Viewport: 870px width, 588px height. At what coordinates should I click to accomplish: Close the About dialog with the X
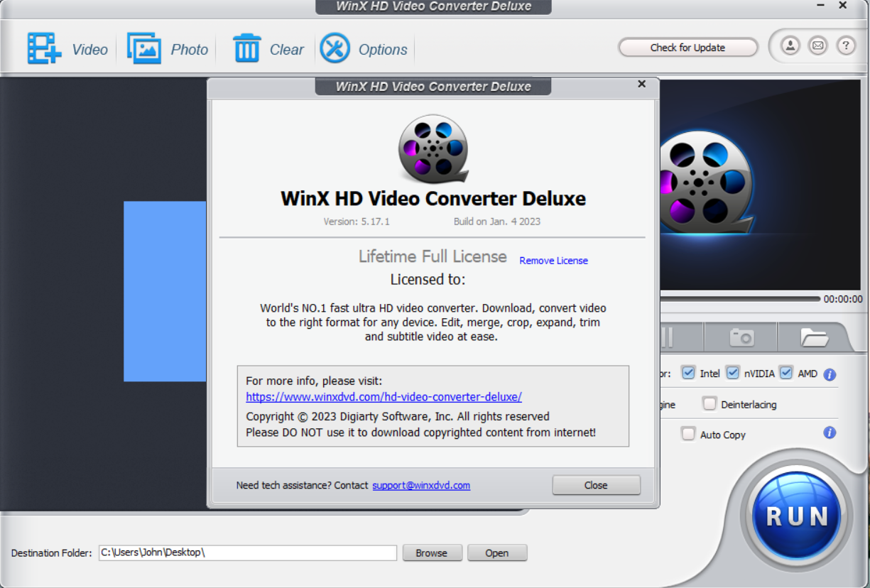[642, 84]
